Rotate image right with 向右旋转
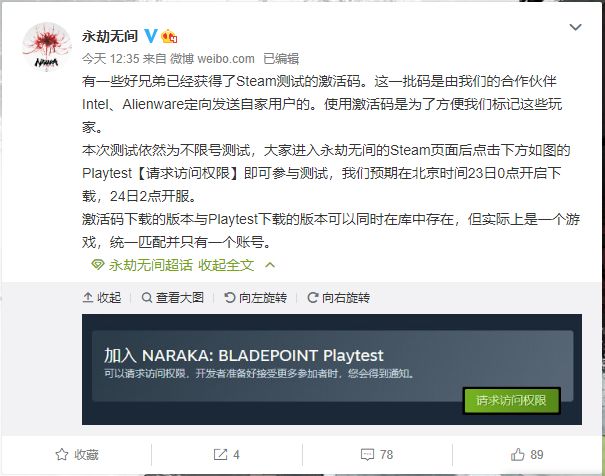 click(x=338, y=297)
